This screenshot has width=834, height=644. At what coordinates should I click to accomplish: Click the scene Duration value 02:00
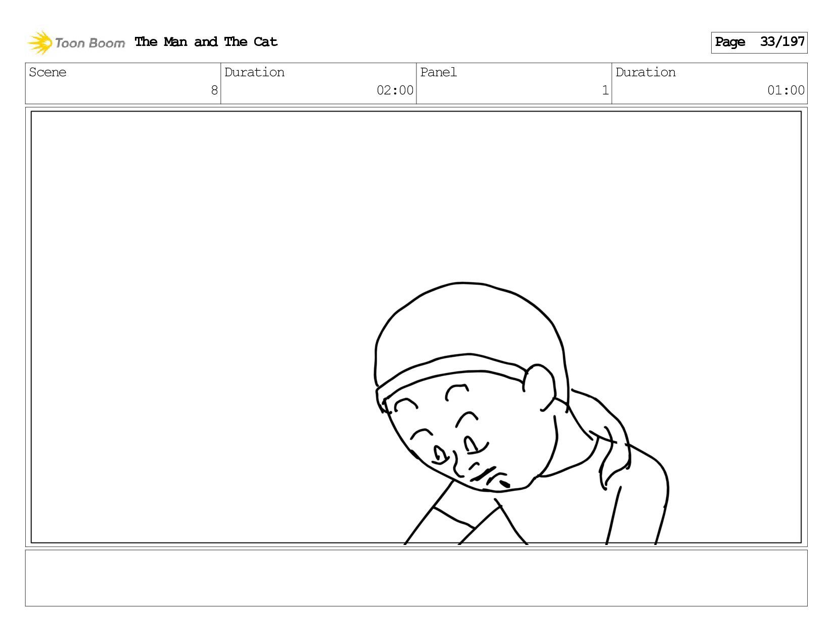(x=395, y=90)
